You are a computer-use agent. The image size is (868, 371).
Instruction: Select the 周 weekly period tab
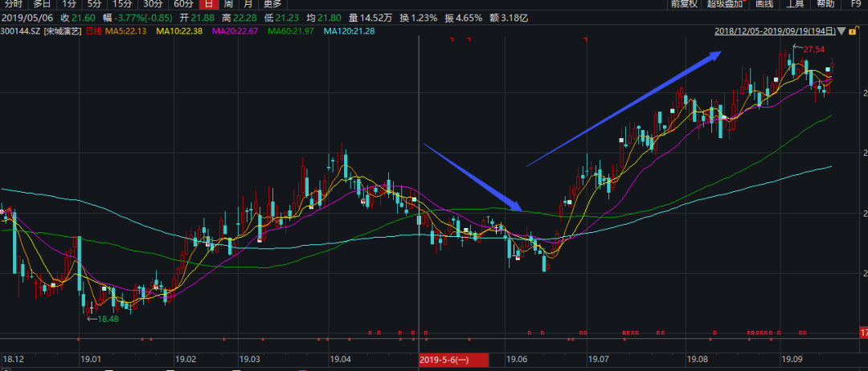[227, 3]
